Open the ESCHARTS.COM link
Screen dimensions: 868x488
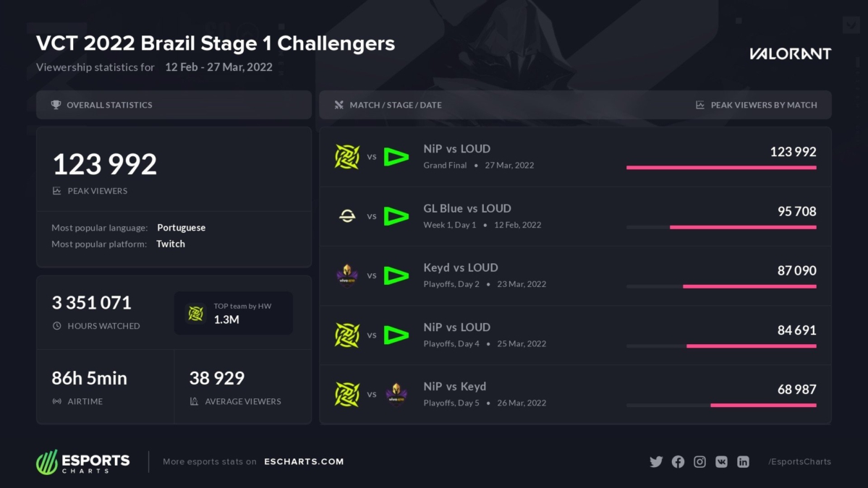304,461
